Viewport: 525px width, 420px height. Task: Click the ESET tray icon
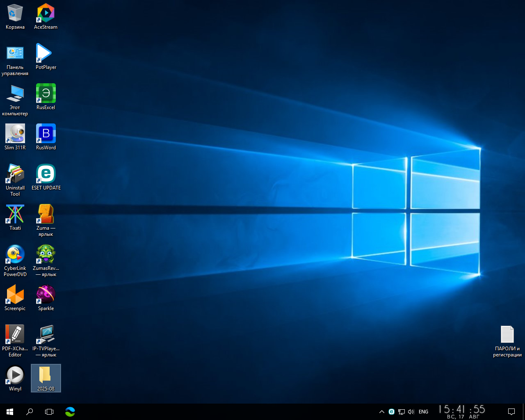pyautogui.click(x=392, y=412)
